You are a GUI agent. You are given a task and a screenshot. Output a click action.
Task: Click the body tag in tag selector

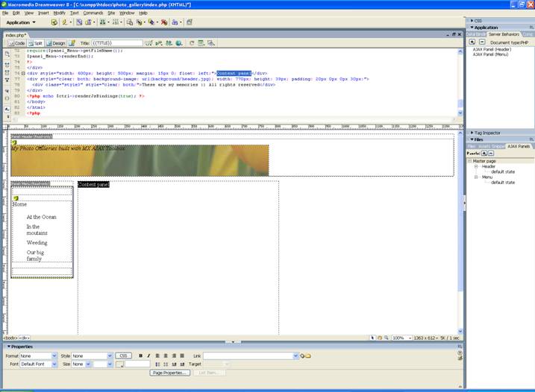pos(10,338)
